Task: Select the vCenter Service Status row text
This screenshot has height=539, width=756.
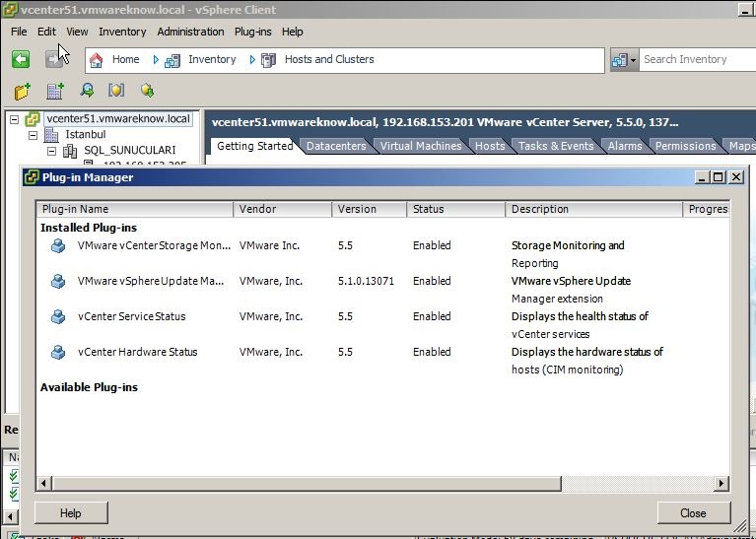Action: [132, 316]
